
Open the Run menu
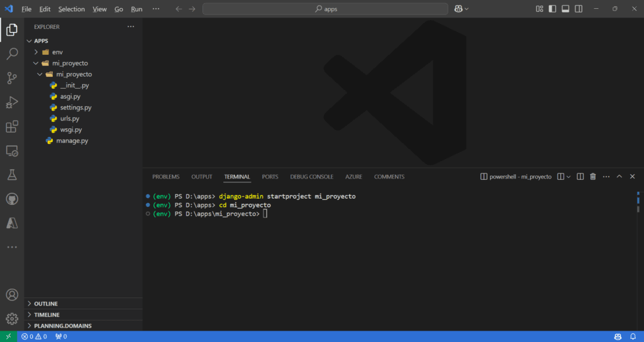136,9
